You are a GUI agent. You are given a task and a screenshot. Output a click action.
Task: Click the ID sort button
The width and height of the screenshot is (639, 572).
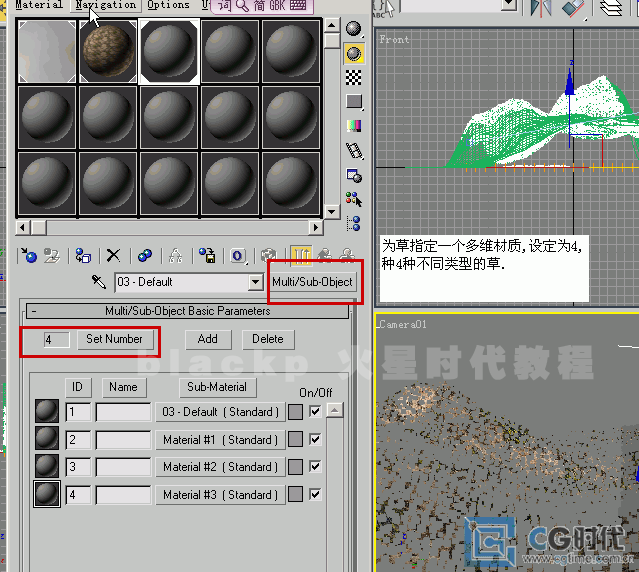77,387
